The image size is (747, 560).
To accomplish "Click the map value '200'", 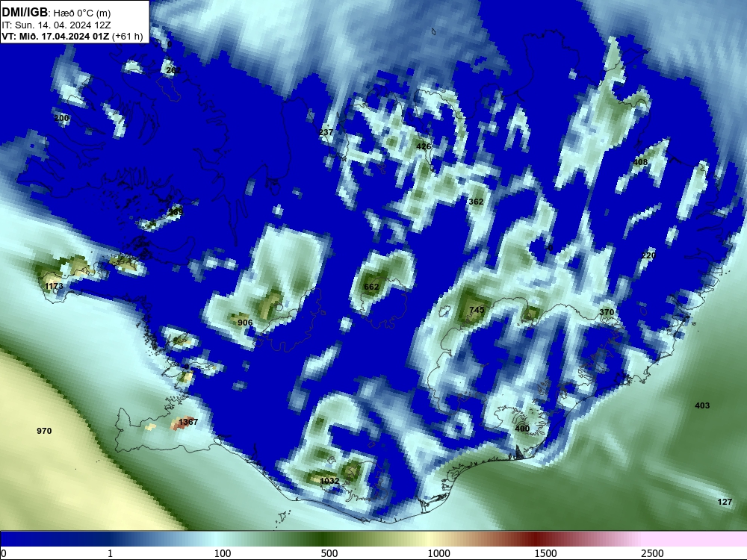I will (61, 118).
